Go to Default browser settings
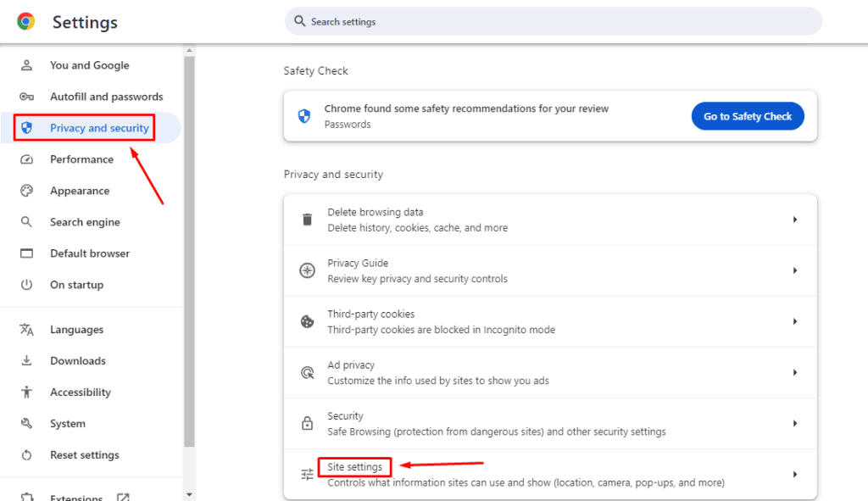 coord(91,253)
